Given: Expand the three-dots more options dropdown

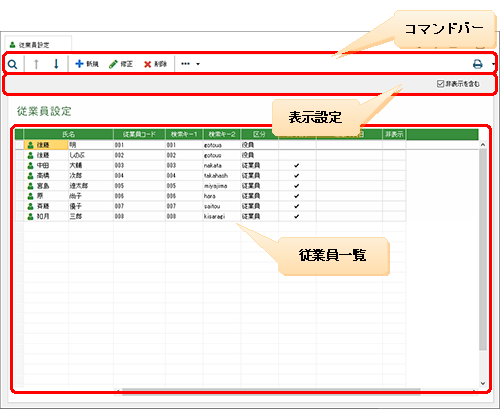Looking at the screenshot, I should click(190, 64).
